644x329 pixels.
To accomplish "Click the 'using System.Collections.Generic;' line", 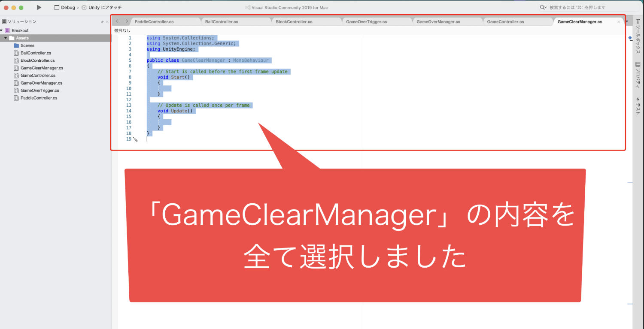I will pyautogui.click(x=191, y=44).
